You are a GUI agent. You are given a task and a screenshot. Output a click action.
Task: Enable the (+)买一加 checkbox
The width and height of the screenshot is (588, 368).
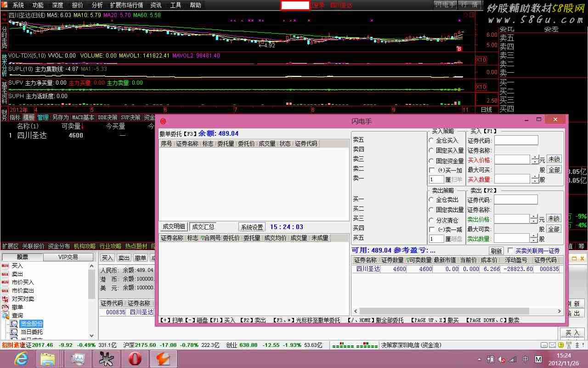432,170
